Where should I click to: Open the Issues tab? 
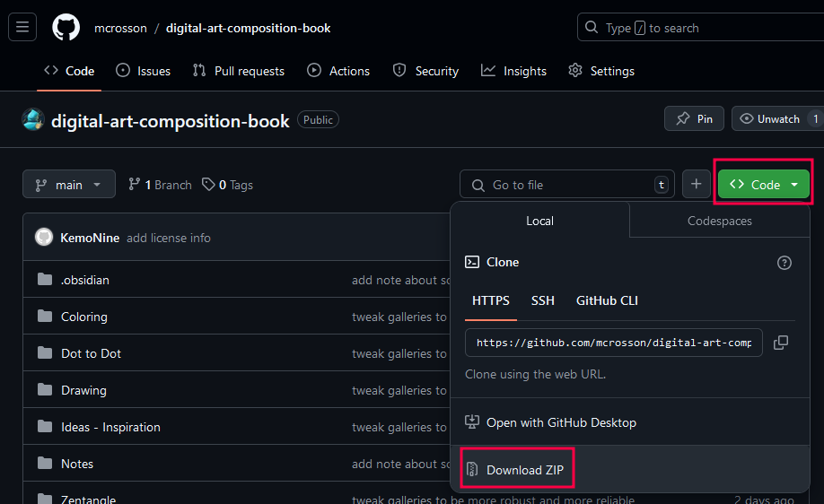coord(143,71)
